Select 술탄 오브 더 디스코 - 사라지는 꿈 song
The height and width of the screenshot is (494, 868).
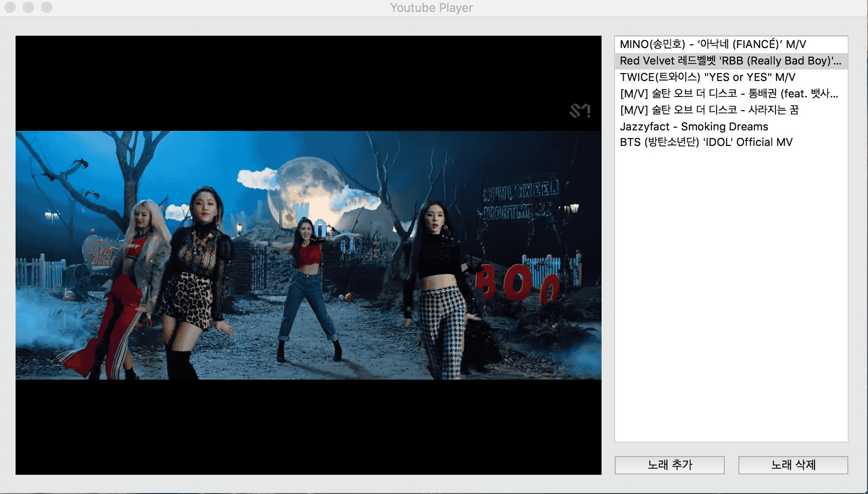point(731,110)
